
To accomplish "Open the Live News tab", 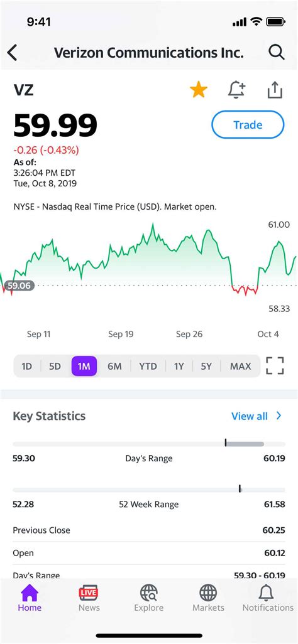I will click(x=89, y=598).
